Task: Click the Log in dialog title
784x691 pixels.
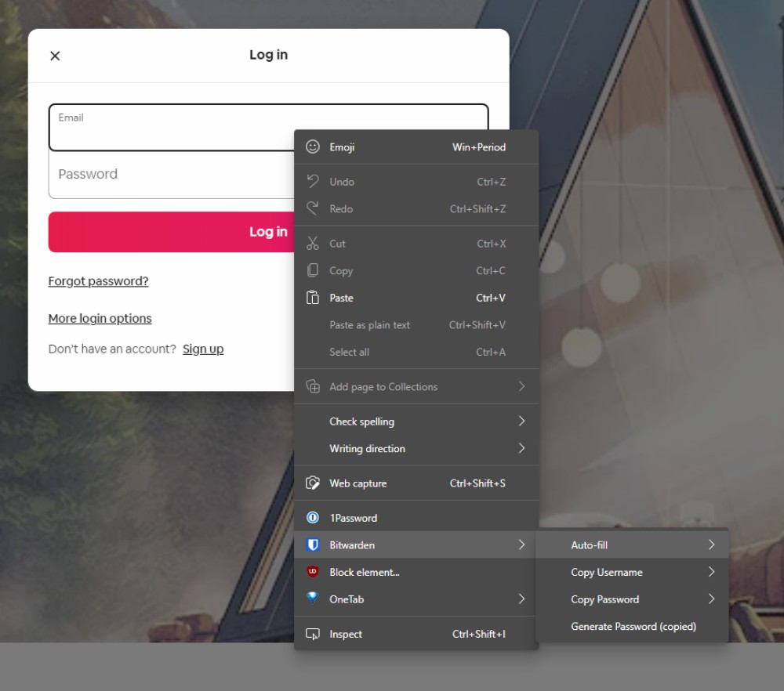Action: pos(268,55)
